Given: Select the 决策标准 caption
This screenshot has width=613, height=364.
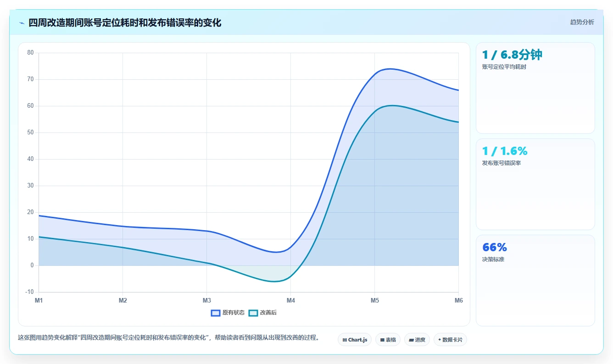Looking at the screenshot, I should tap(493, 259).
